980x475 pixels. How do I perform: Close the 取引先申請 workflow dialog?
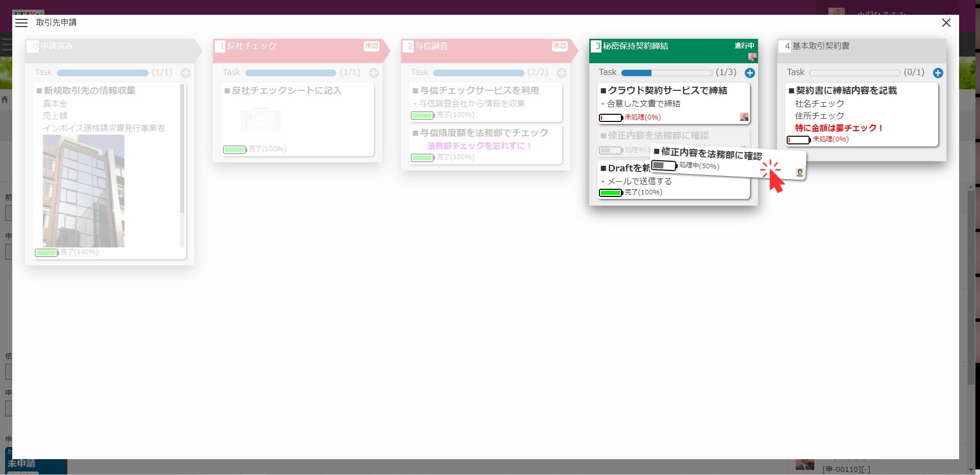(946, 23)
